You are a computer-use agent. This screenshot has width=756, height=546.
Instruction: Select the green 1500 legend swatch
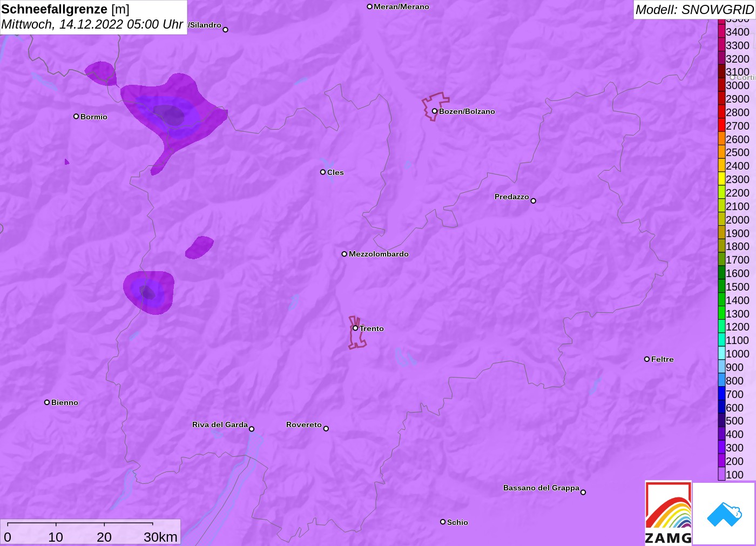[x=721, y=286]
